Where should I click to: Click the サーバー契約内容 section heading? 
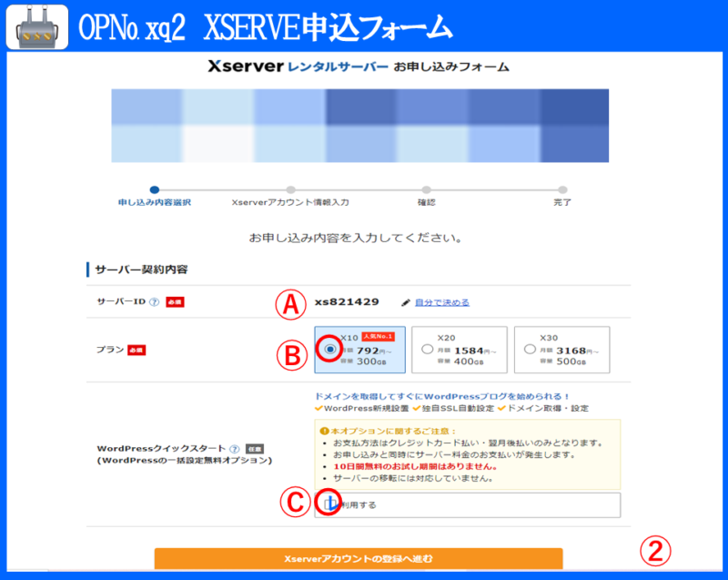pyautogui.click(x=142, y=270)
